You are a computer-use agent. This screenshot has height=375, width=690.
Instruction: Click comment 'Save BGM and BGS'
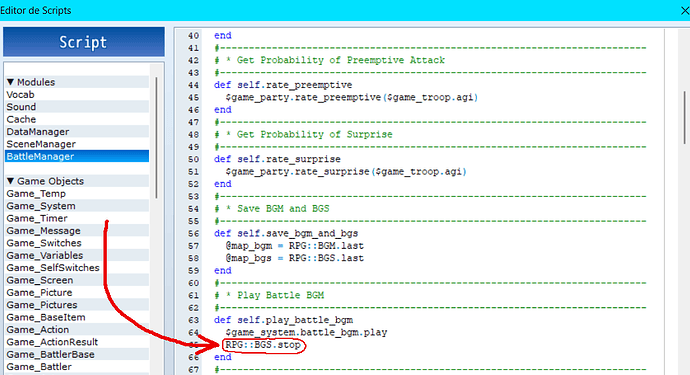283,209
